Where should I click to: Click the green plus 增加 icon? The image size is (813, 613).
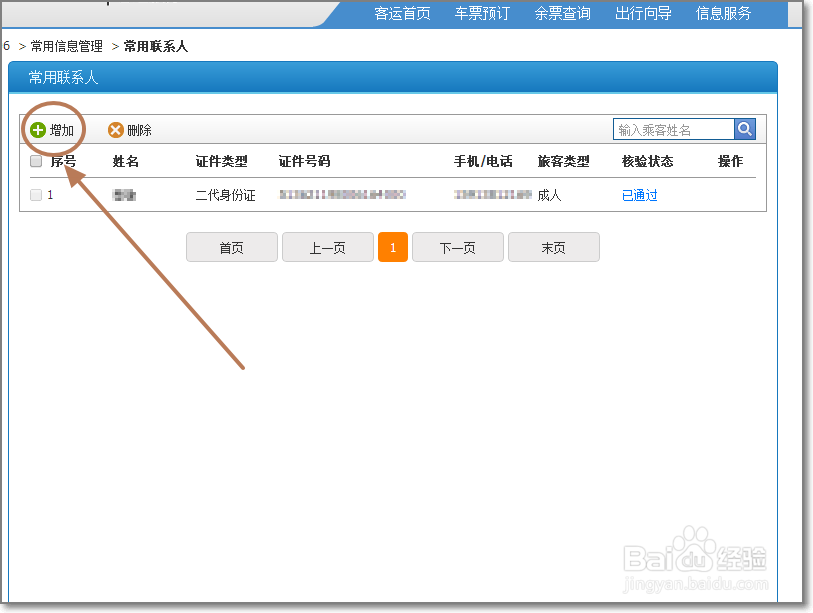coord(37,128)
